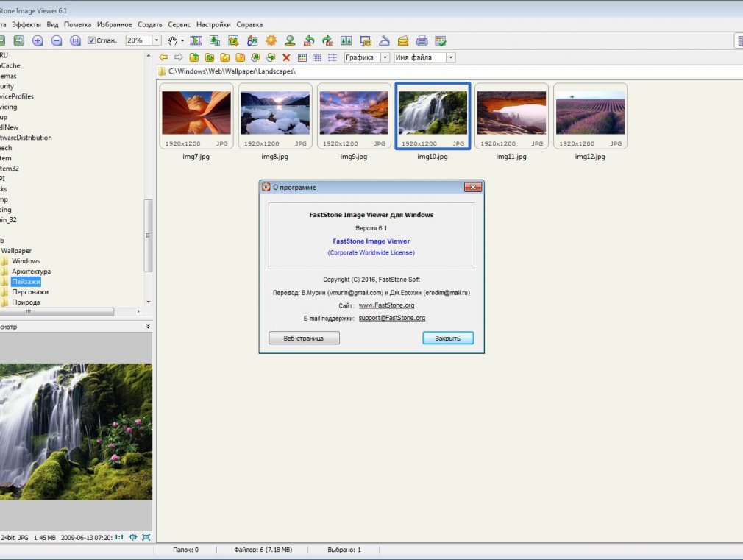Switch to details grid view icon

point(318,57)
